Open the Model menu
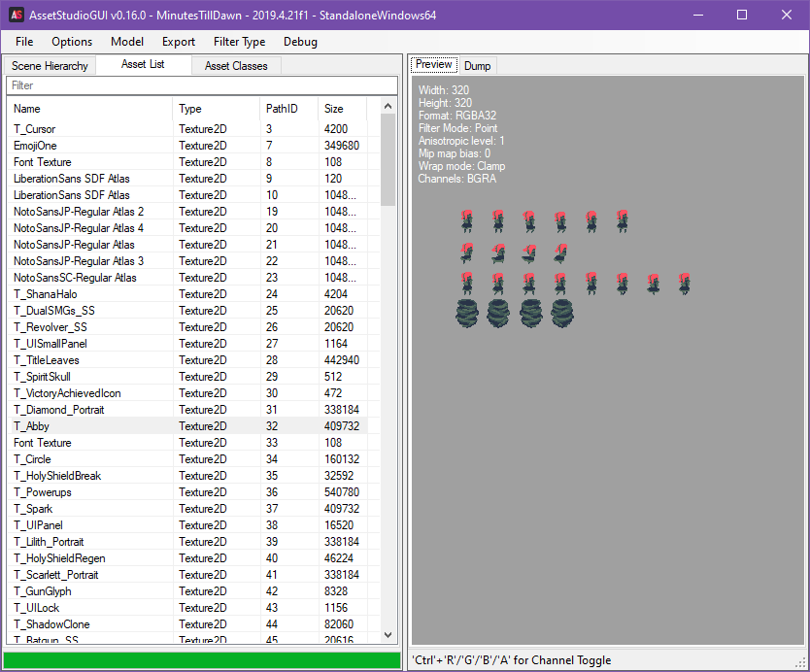The height and width of the screenshot is (672, 810). click(x=127, y=42)
